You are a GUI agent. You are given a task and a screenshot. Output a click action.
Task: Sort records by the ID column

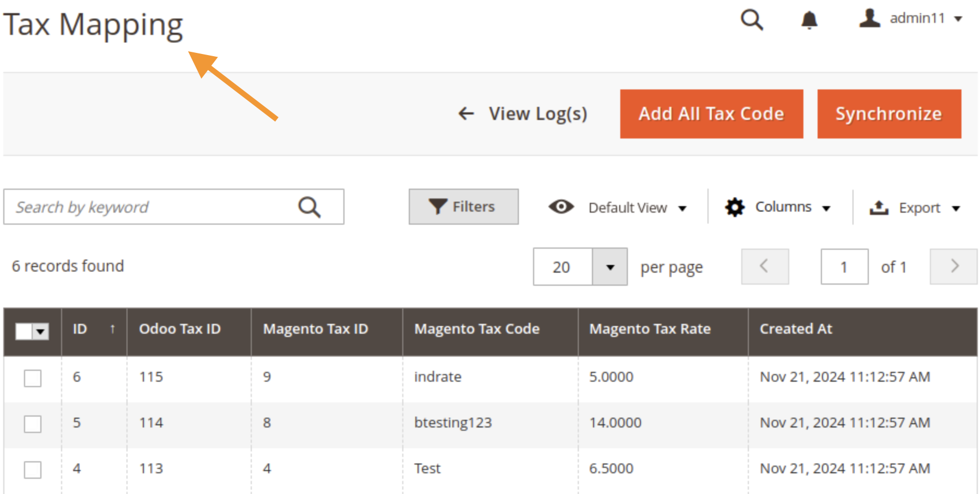[80, 329]
